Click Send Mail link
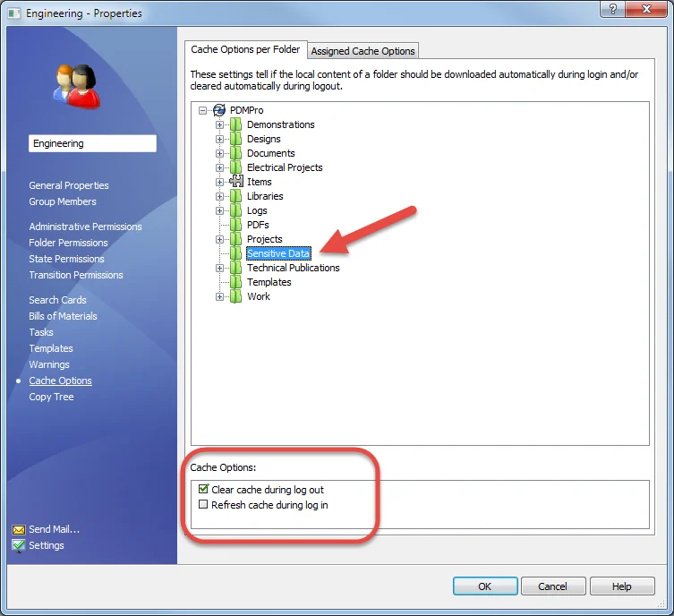 tap(55, 529)
